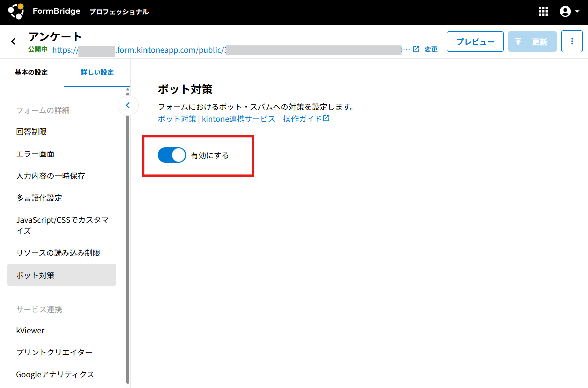The width and height of the screenshot is (588, 388).
Task: Switch to the 基本の設定 tab
Action: (x=31, y=72)
